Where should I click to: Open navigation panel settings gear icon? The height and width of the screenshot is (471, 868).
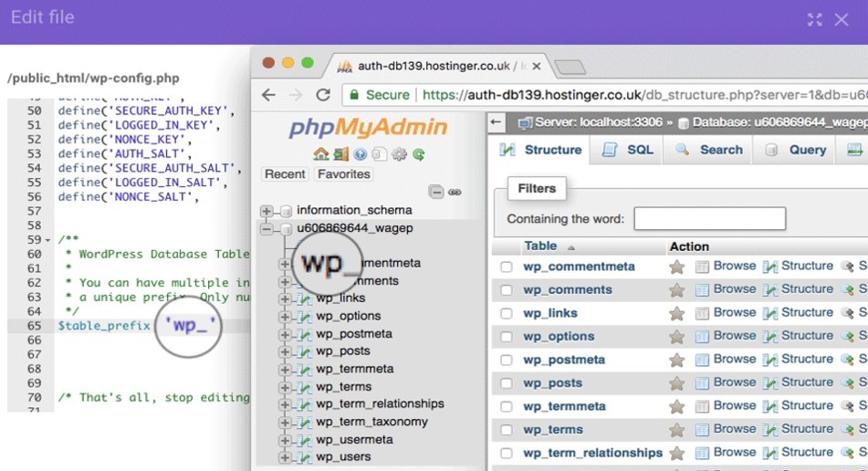(399, 154)
